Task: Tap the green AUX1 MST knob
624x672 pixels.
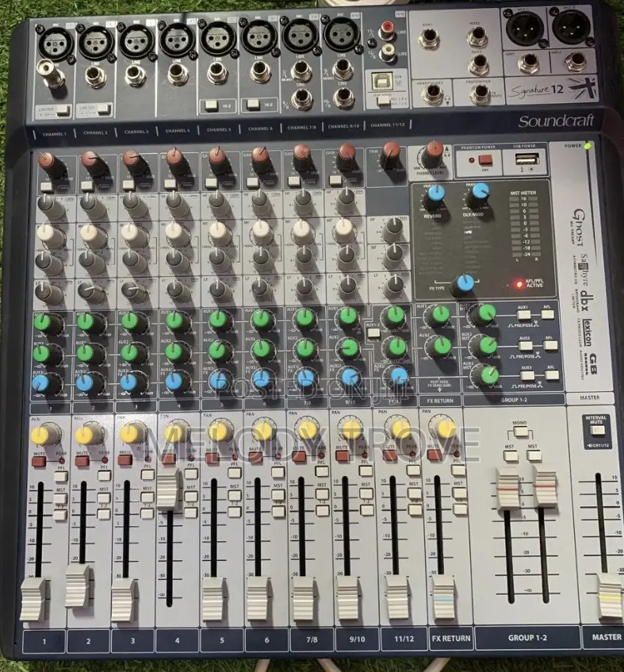Action: pos(486,314)
